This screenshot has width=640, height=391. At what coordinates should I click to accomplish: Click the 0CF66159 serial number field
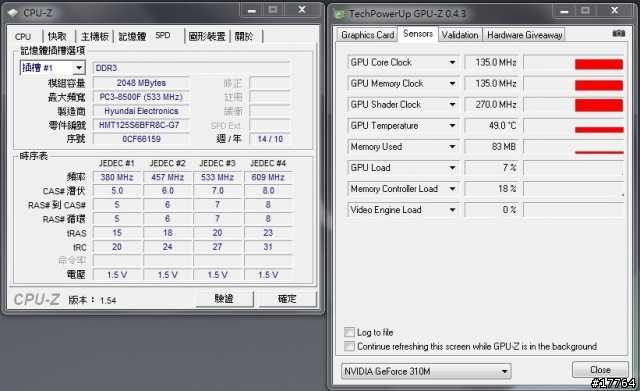pos(141,139)
